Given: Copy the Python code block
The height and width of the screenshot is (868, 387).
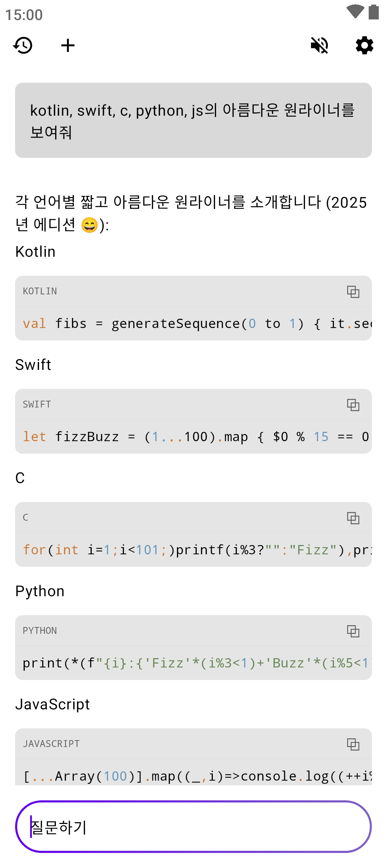Looking at the screenshot, I should point(353,631).
